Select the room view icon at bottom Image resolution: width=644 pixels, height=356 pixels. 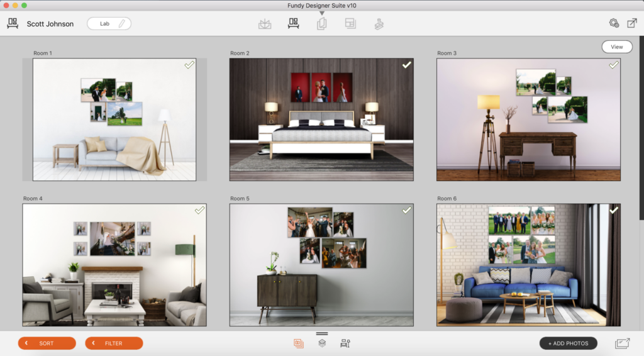click(x=345, y=343)
